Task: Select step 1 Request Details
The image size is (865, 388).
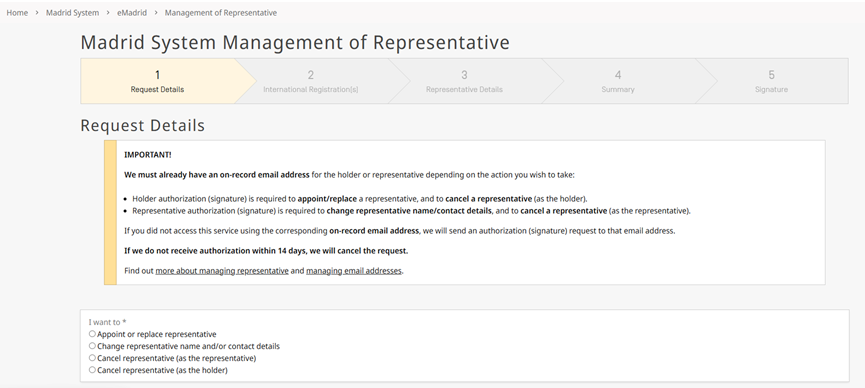Action: point(157,81)
